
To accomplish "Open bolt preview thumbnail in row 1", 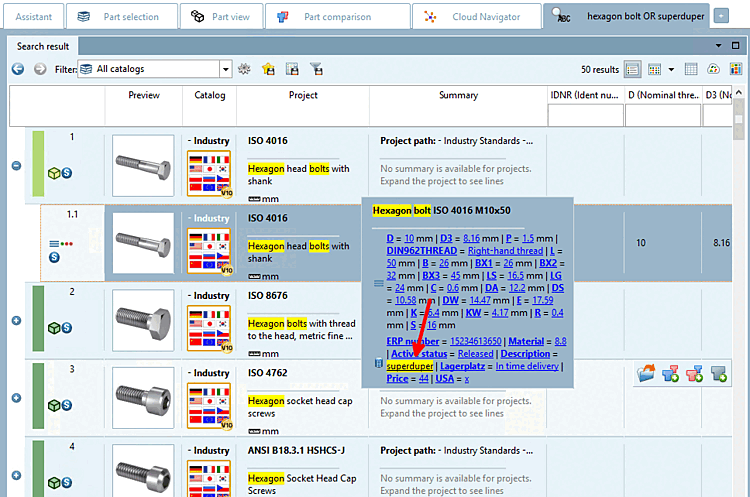I will 143,166.
